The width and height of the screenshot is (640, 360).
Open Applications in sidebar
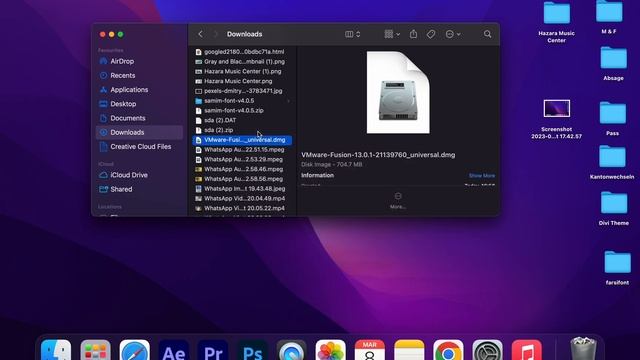coord(139,90)
